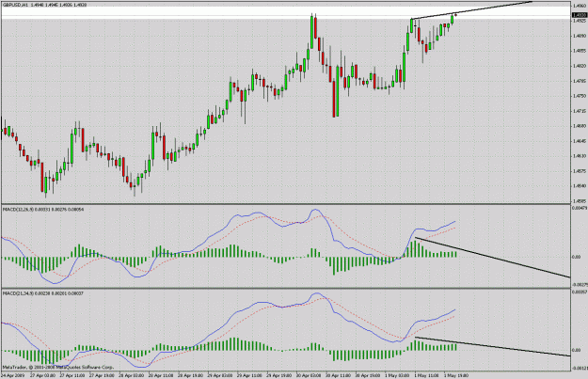The height and width of the screenshot is (379, 588).
Task: Click the current price marker on price axis
Action: [580, 15]
